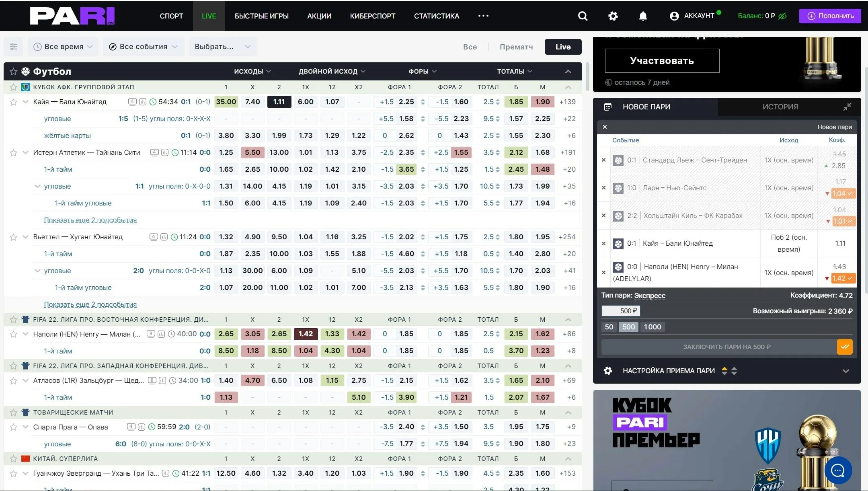This screenshot has height=491, width=868.
Task: Remove Стандард Льеж – Сент-Трейден bet
Action: click(603, 160)
